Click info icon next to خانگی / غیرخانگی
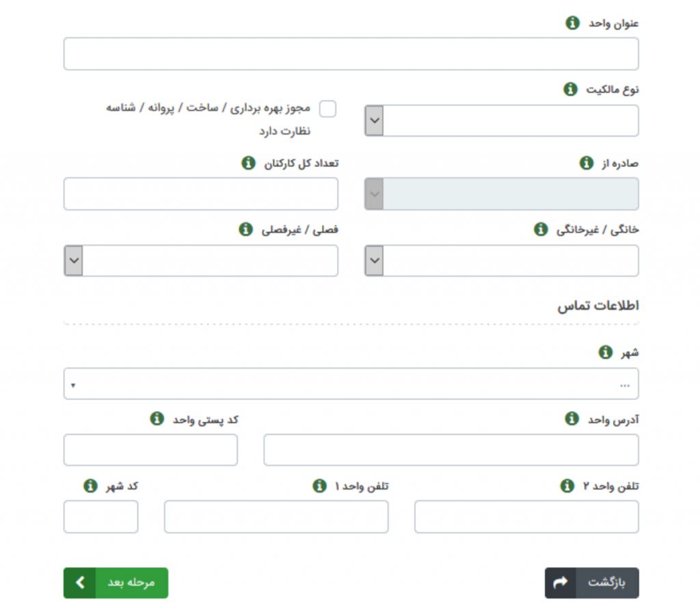Screen dimensions: 700x615 540,229
